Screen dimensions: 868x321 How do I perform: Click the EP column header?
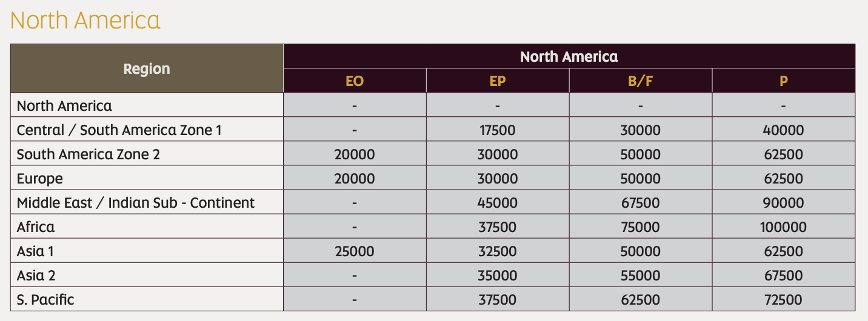[497, 81]
